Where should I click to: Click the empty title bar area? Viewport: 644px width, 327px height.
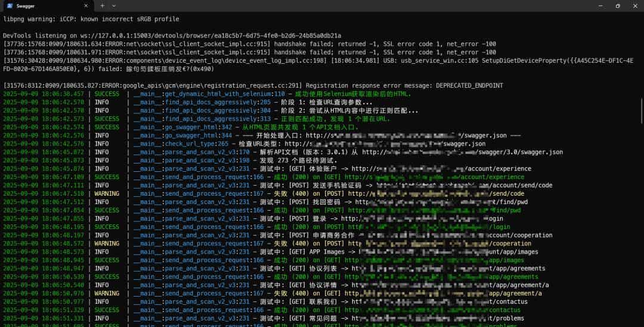[358, 5]
